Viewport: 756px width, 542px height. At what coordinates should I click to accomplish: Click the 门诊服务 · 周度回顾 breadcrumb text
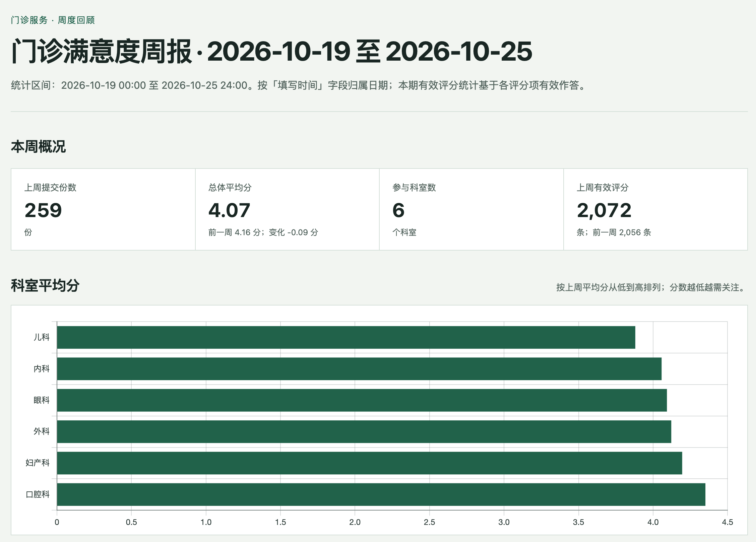pos(53,20)
